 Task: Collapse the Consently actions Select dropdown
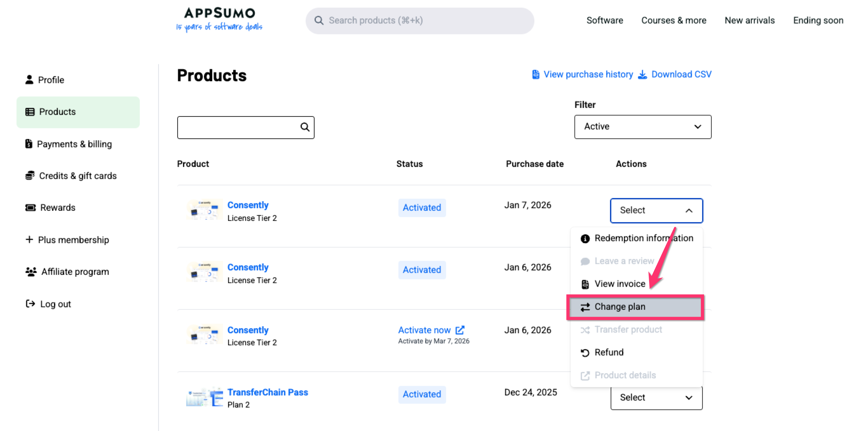(656, 210)
